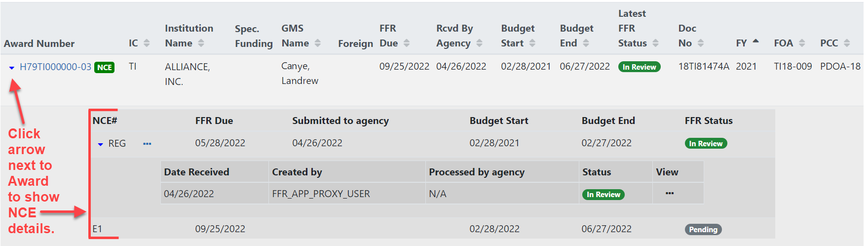Sort by IC column arrows
Screen dimensions: 868x246
pyautogui.click(x=147, y=43)
